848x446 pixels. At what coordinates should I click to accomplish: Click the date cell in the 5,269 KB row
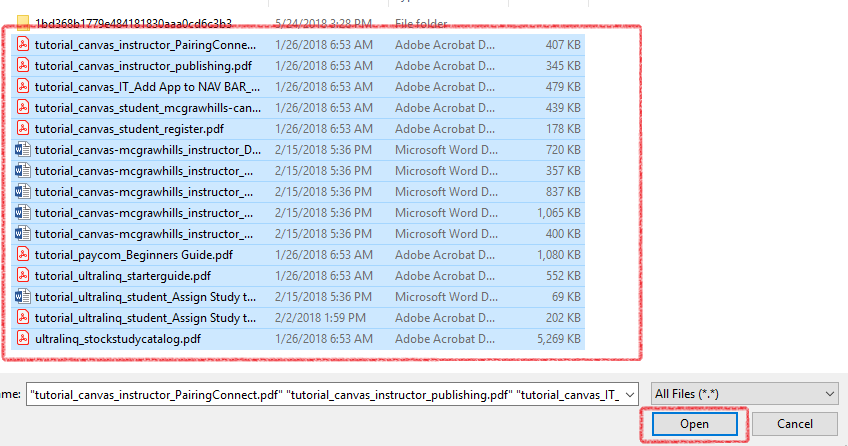pos(323,339)
